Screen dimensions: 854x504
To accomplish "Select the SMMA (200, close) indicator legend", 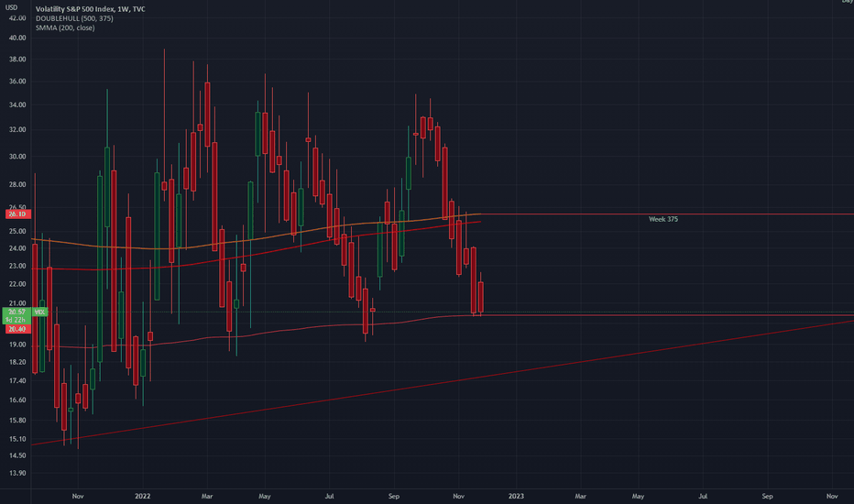I will point(65,27).
